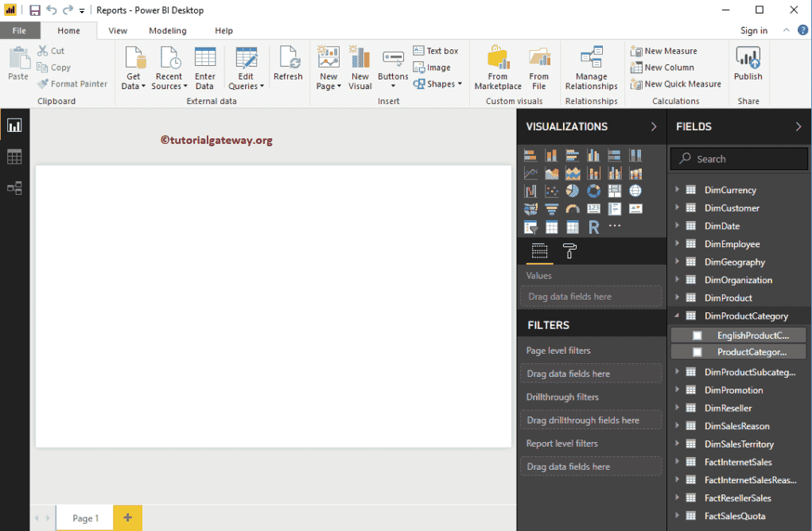Check the EnglishProductC... field checkbox
812x531 pixels.
click(697, 335)
